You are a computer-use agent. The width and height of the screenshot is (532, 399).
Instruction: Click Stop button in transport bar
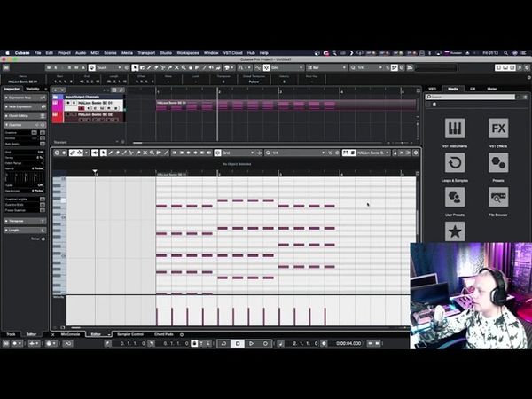click(x=238, y=344)
